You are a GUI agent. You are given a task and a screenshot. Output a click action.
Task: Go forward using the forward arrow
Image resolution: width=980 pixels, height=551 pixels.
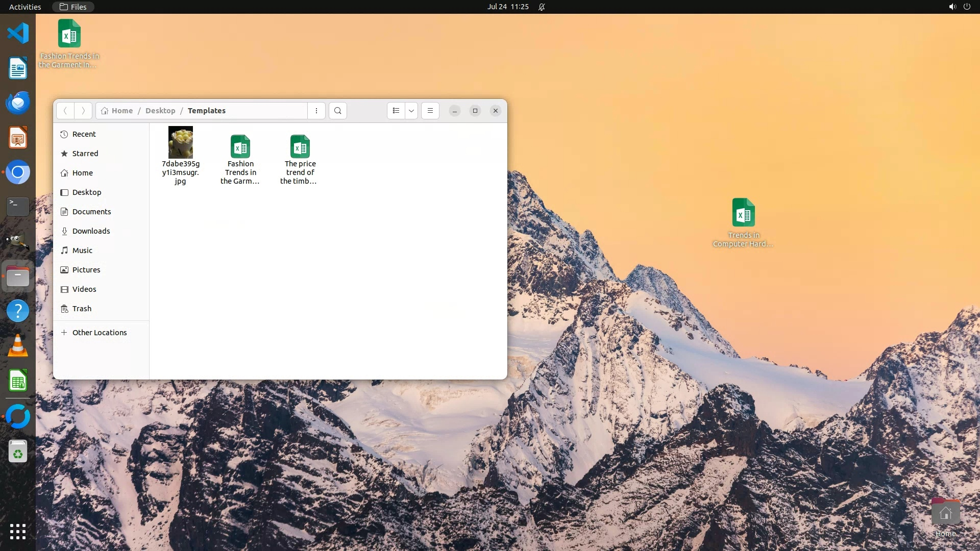(83, 111)
